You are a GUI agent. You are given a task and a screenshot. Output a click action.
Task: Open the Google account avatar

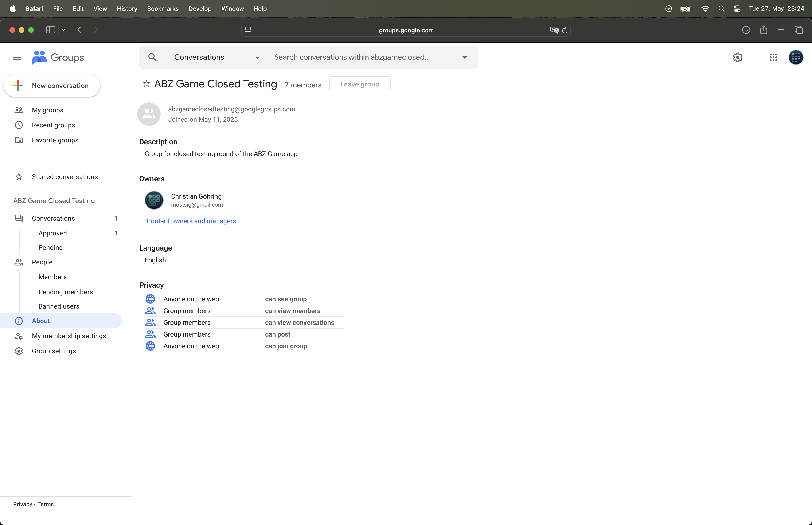point(796,57)
